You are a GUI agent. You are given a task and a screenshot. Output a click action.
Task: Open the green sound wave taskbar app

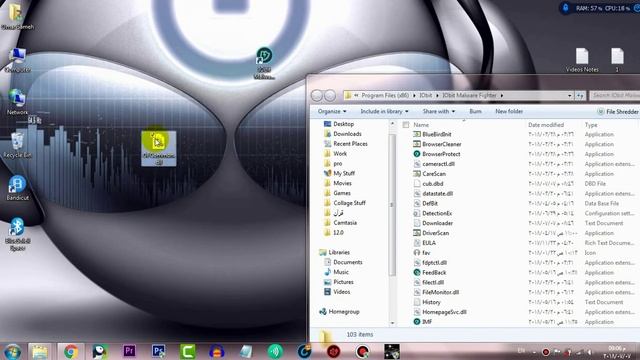pos(275,351)
